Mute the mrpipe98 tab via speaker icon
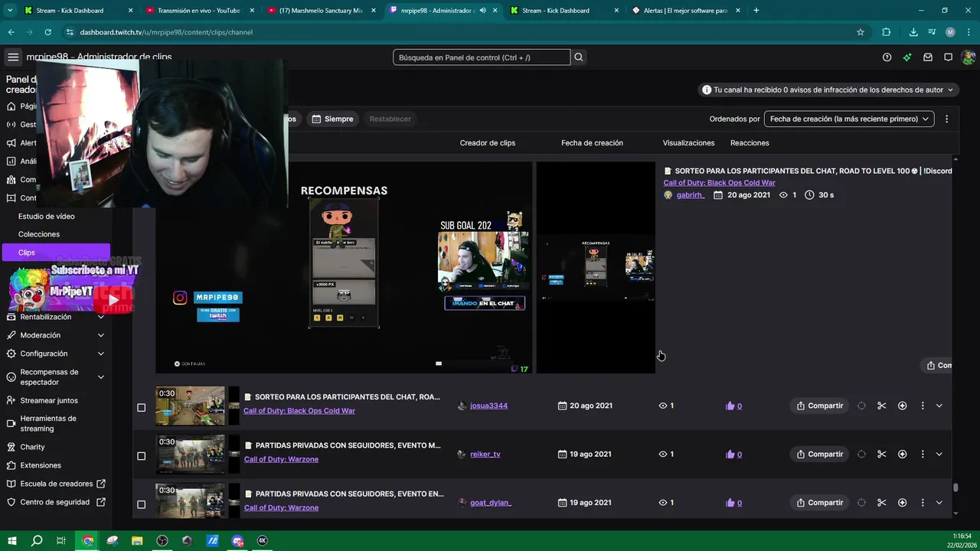980x551 pixels. click(482, 11)
